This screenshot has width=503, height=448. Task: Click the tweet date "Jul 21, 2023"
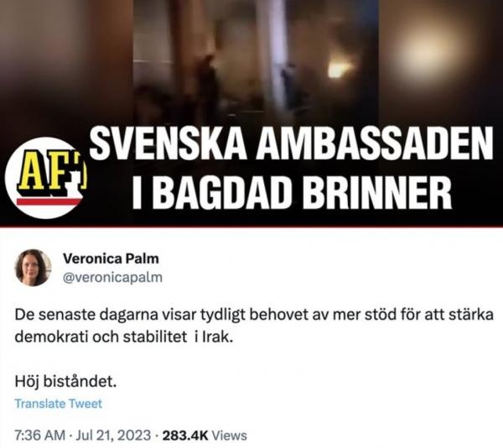coord(113,435)
